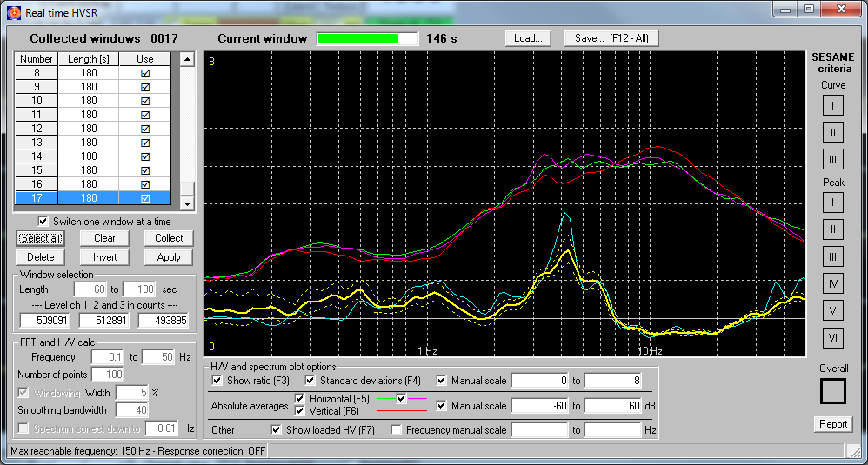Click the Save... (F12 - All) button

tap(611, 38)
